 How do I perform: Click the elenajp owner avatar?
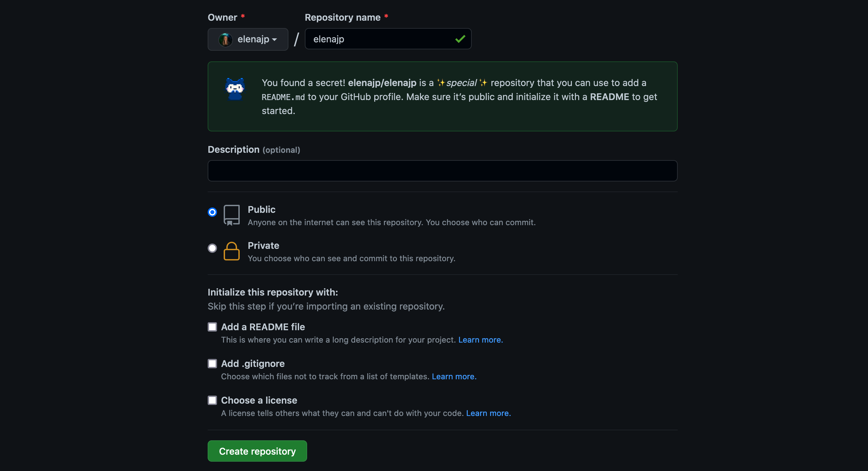click(x=225, y=40)
